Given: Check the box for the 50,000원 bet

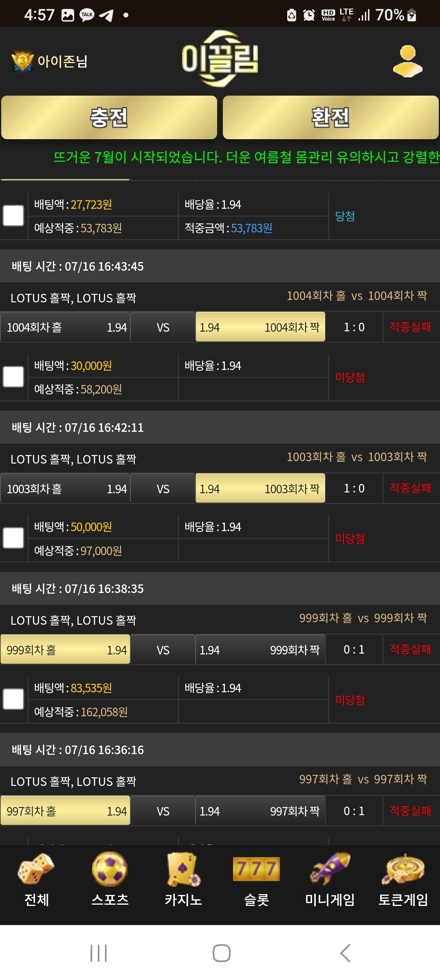Looking at the screenshot, I should click(13, 538).
